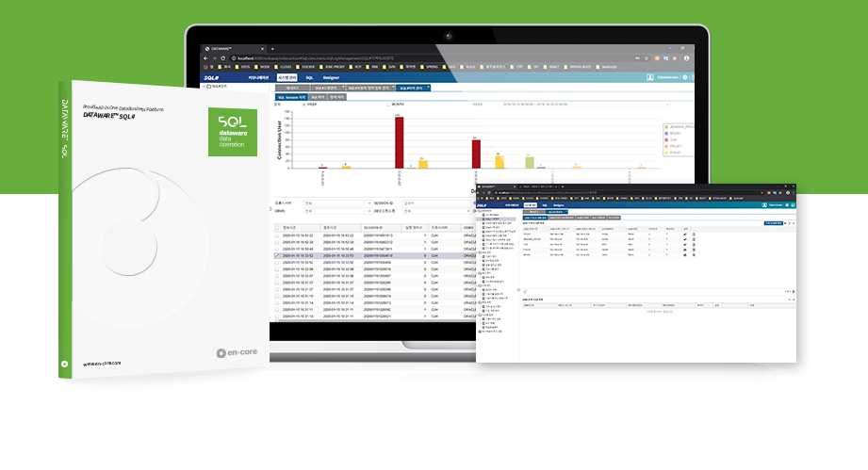The width and height of the screenshot is (868, 470).
Task: Click the en-core logo on product box
Action: click(x=222, y=354)
